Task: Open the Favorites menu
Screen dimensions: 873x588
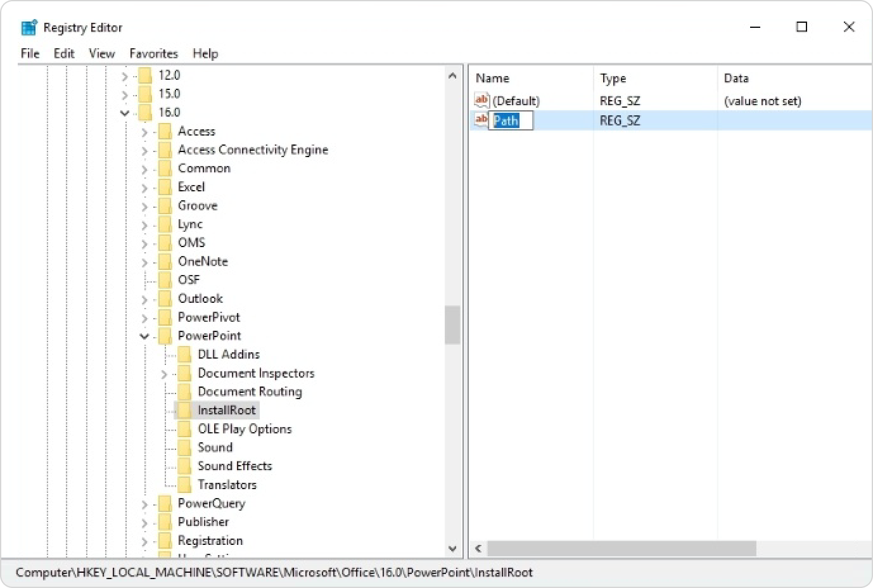Action: [x=153, y=53]
